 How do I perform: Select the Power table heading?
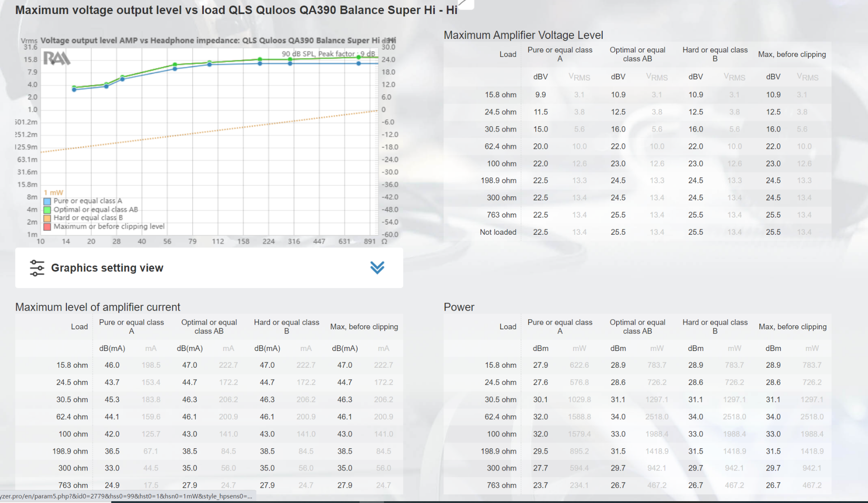tap(459, 307)
